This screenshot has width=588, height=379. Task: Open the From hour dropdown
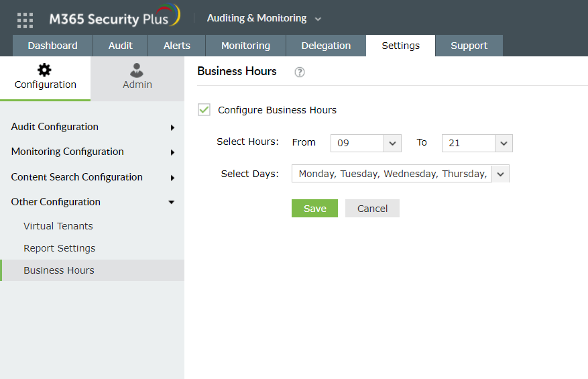(393, 143)
